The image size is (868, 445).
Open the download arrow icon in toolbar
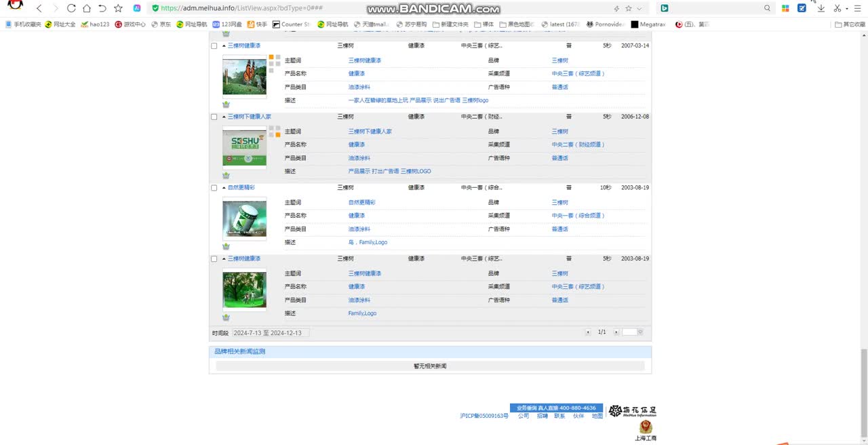point(821,8)
